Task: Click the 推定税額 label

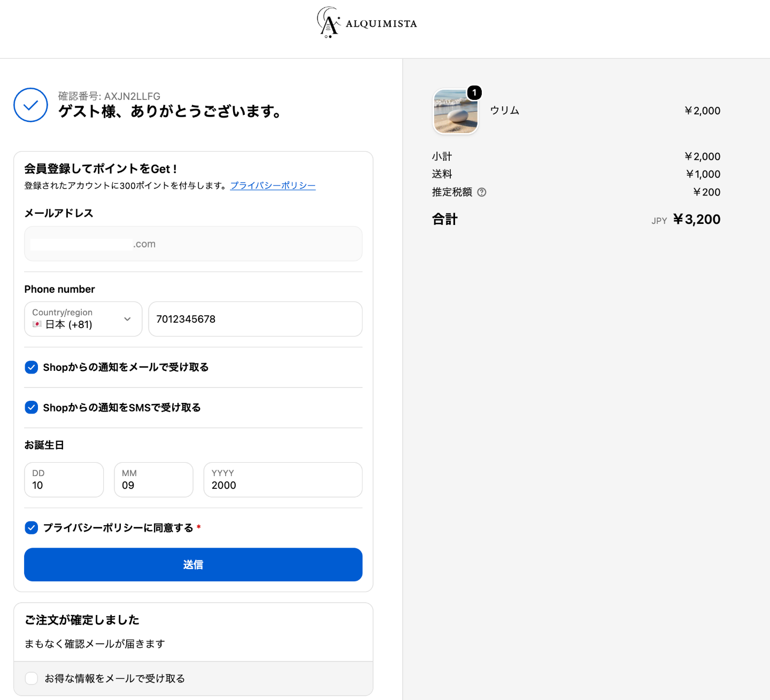Action: click(452, 192)
